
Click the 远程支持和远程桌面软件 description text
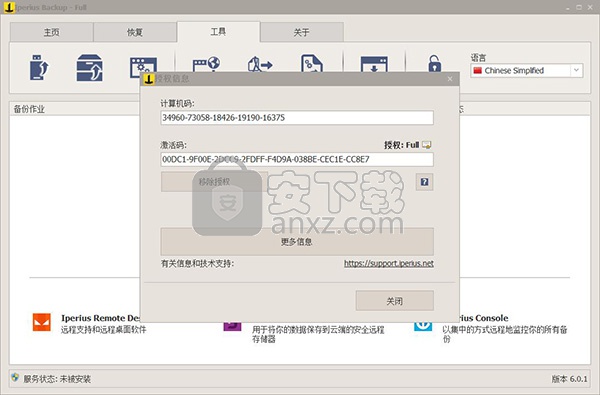click(103, 329)
